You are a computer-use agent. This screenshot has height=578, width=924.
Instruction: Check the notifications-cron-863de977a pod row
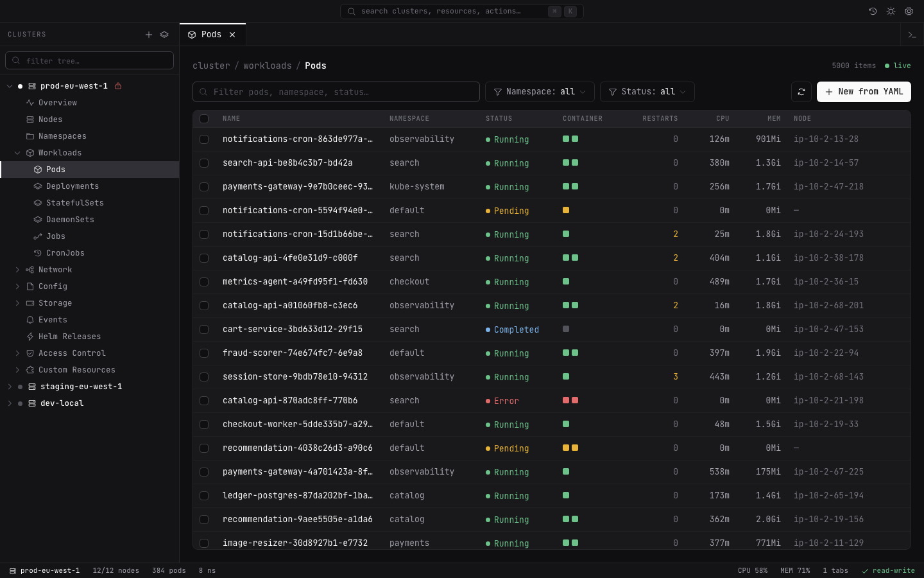[x=204, y=139]
